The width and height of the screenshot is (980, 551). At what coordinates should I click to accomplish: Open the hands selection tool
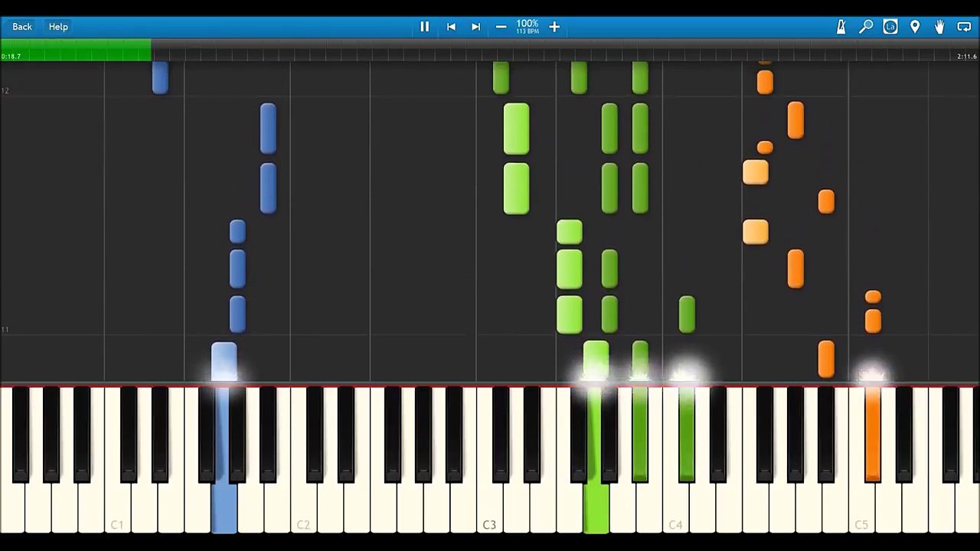(x=939, y=27)
